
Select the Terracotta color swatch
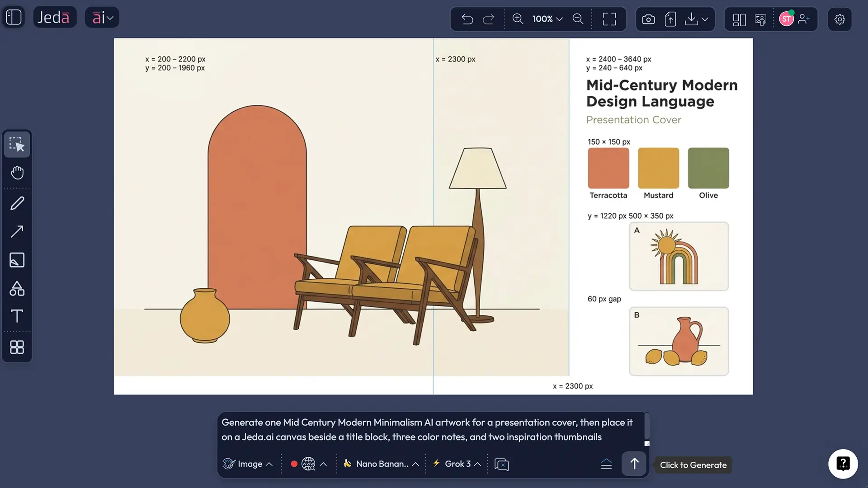[x=609, y=168]
